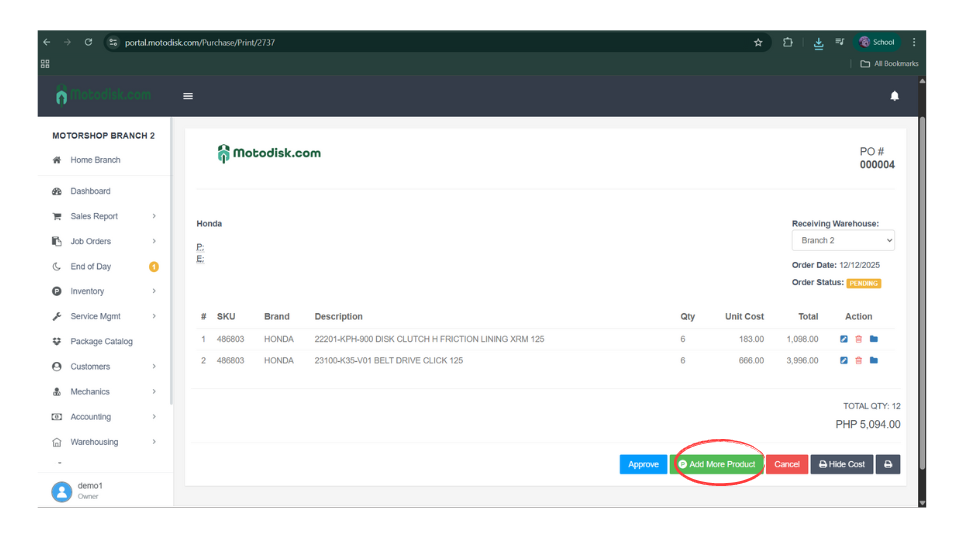
Task: Expand the Sales Report menu
Action: tap(94, 216)
